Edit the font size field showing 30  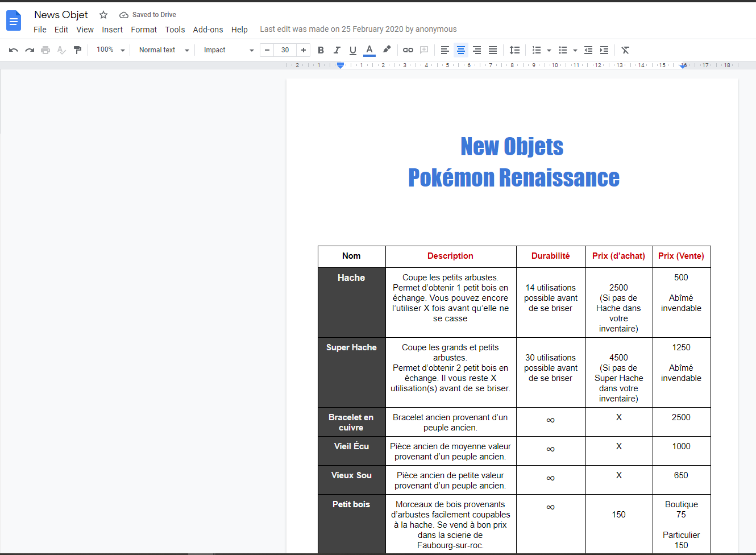(x=285, y=50)
